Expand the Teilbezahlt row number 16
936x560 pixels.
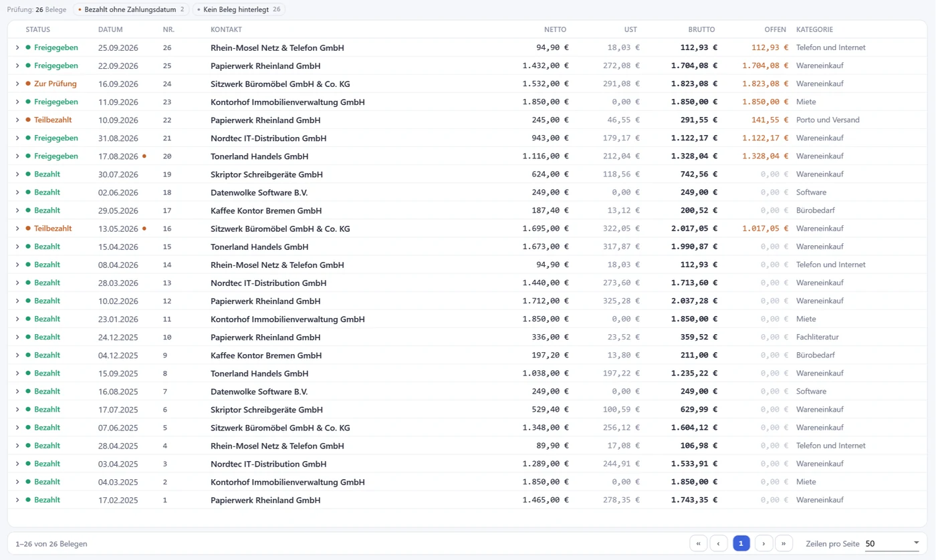pos(17,229)
